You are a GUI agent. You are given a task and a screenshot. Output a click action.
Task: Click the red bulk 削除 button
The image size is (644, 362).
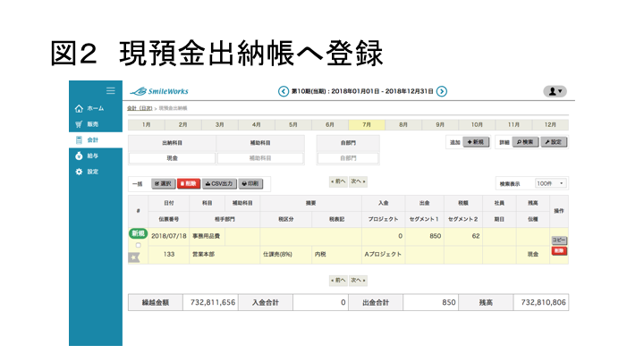tap(189, 184)
